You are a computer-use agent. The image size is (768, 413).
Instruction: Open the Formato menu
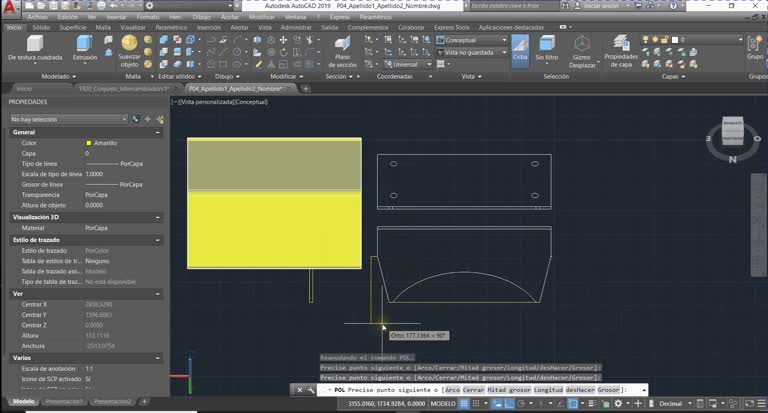point(148,17)
